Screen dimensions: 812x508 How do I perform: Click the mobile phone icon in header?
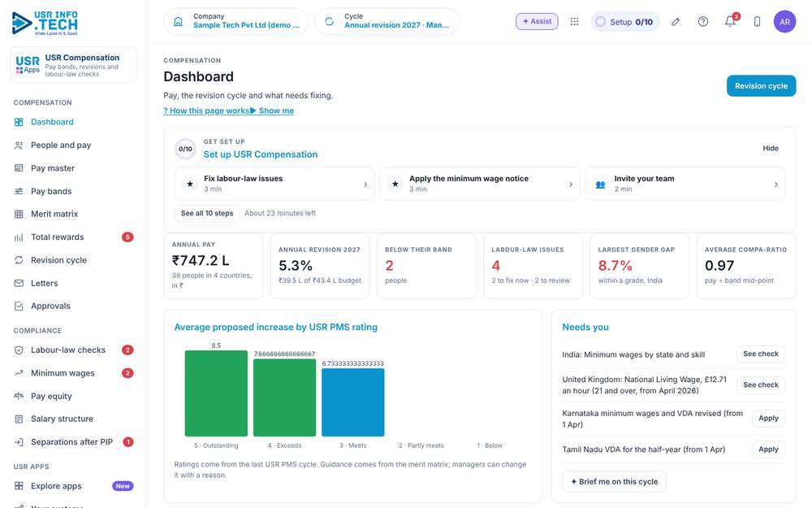[757, 21]
